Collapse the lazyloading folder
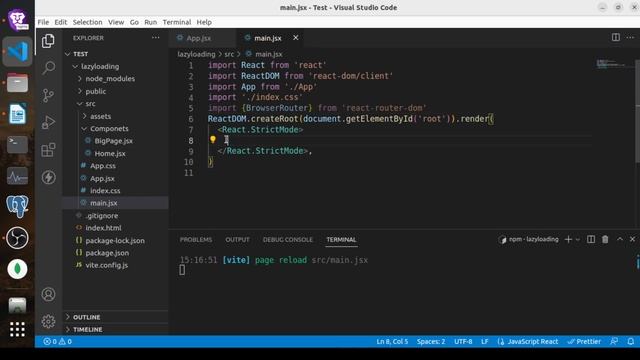 (x=100, y=66)
